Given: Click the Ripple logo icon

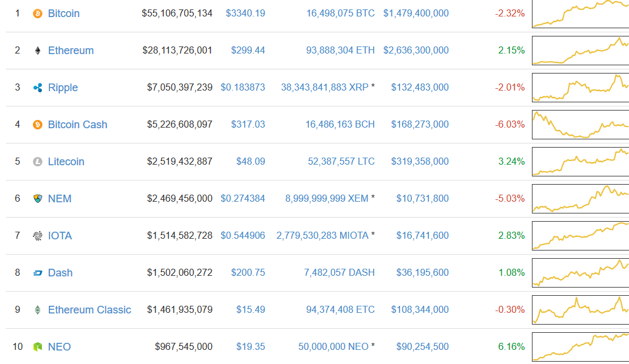Looking at the screenshot, I should 38,88.
